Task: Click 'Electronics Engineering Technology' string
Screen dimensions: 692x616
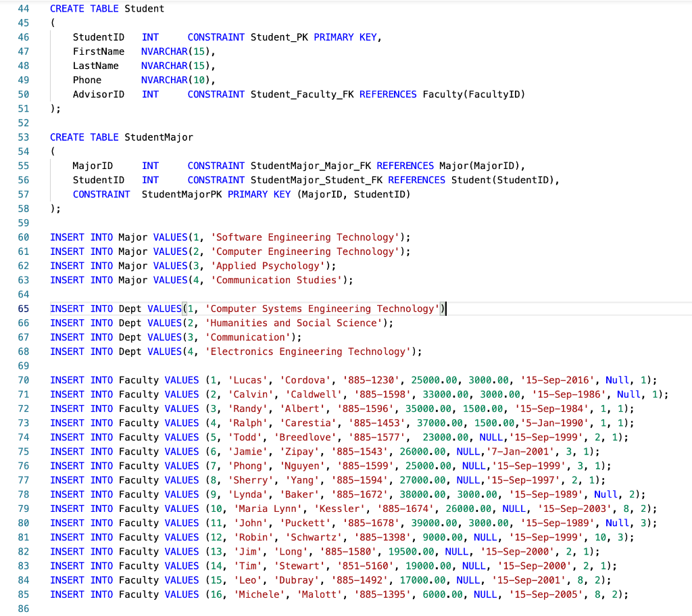Action: [308, 352]
